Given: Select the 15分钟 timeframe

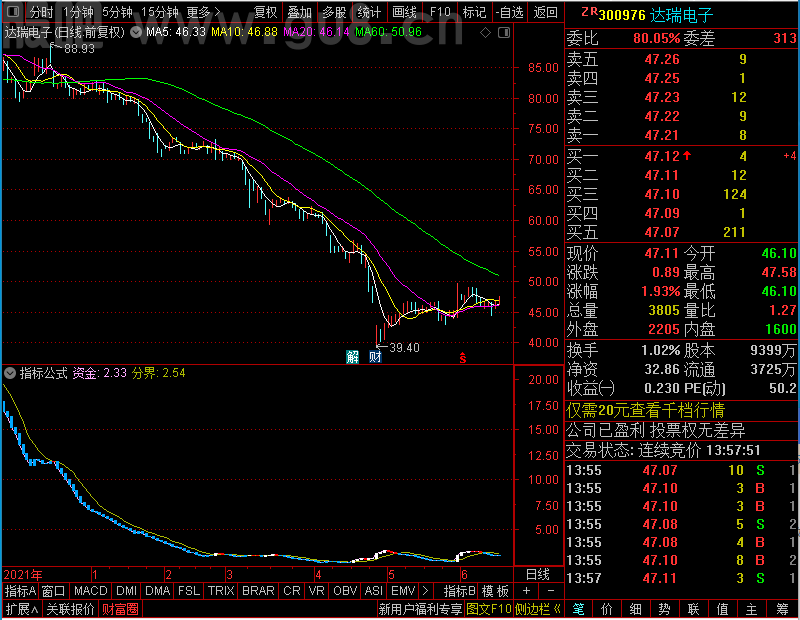Looking at the screenshot, I should [160, 12].
